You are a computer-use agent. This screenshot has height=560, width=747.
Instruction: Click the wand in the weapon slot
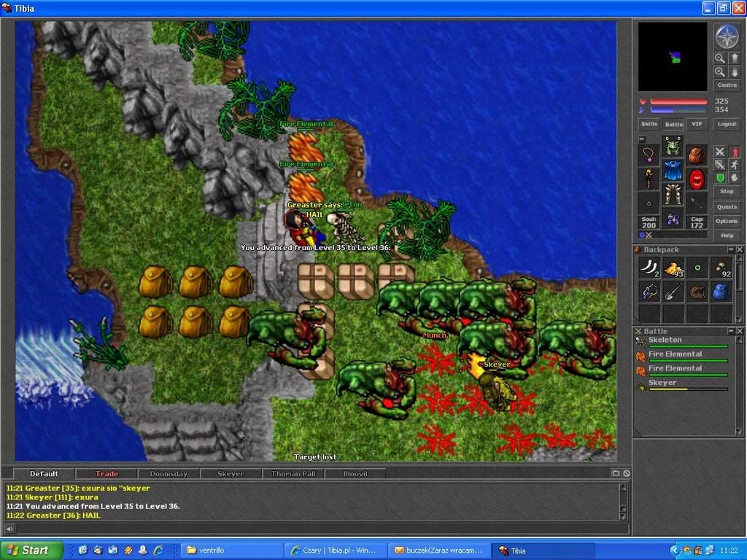pyautogui.click(x=649, y=179)
